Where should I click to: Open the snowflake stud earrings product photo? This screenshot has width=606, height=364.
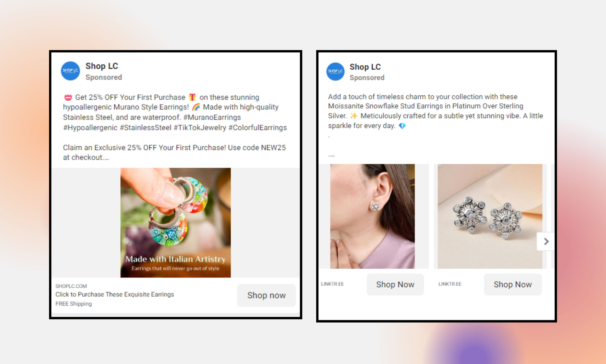pos(490,216)
